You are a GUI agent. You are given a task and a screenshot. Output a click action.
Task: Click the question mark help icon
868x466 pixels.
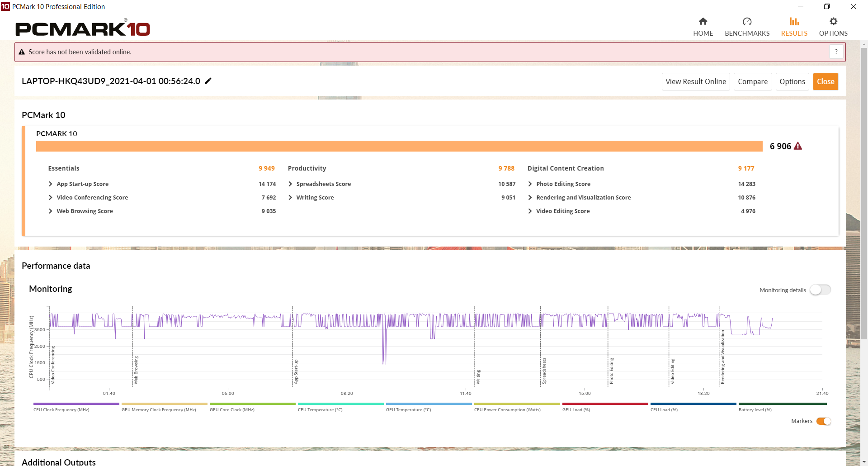click(x=836, y=52)
